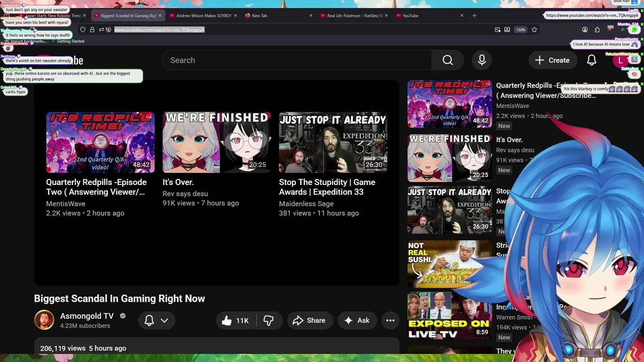Click MentisWave channel name in sidebar
Viewport: 644px width, 362px height.
[x=513, y=106]
